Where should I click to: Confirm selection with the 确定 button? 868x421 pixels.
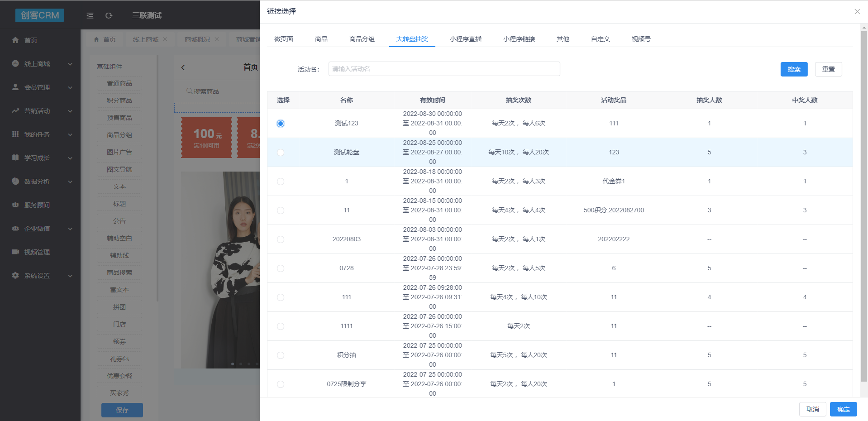pos(844,409)
